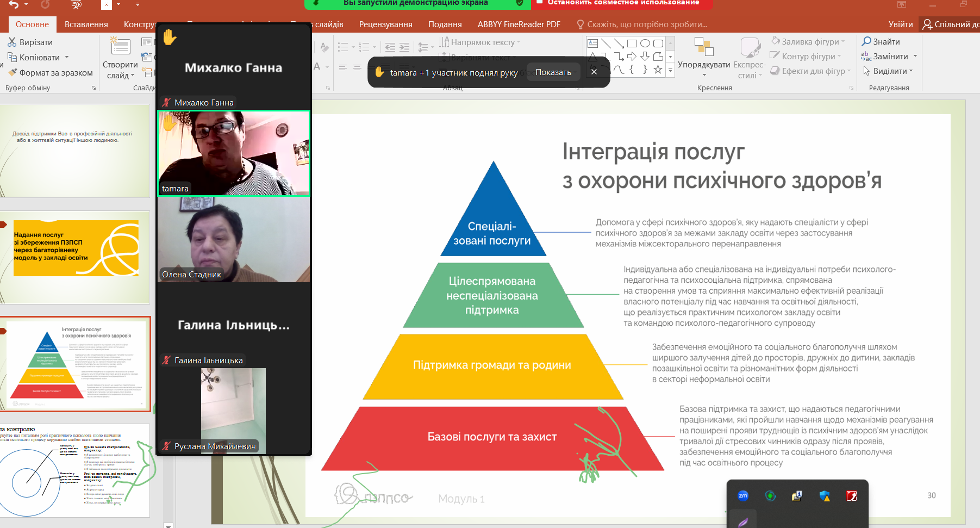
Task: Expand the Виділити selection dropdown
Action: click(911, 71)
